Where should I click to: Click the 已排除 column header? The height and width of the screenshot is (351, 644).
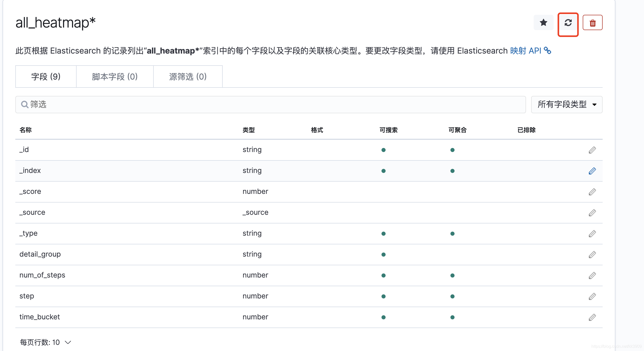(x=526, y=130)
